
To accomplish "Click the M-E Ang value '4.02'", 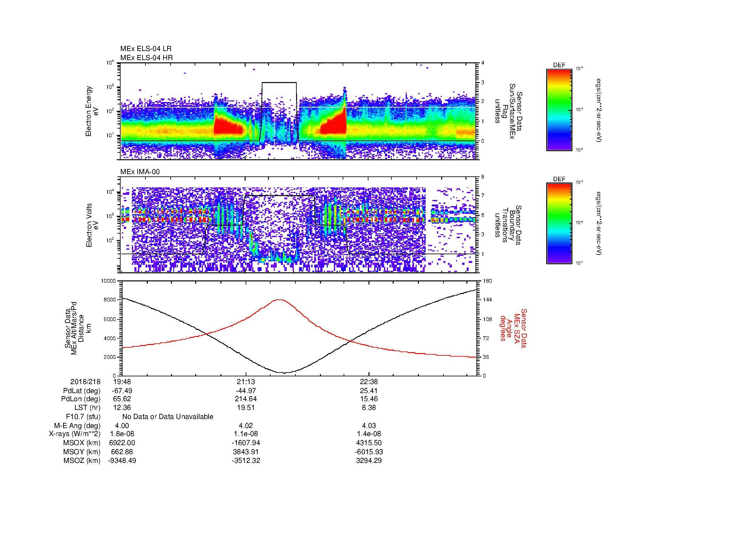I will (x=246, y=426).
